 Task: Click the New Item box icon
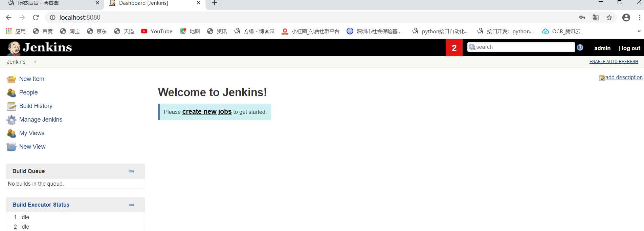point(12,79)
